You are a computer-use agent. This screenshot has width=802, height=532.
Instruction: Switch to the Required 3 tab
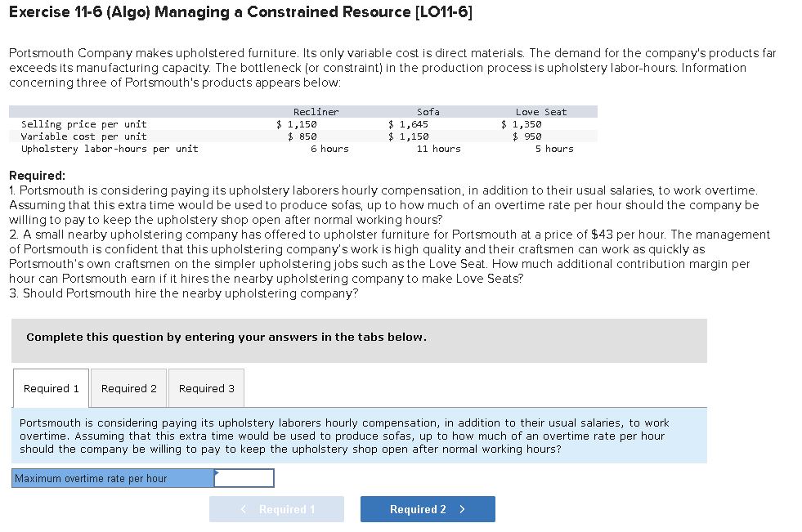click(x=205, y=388)
